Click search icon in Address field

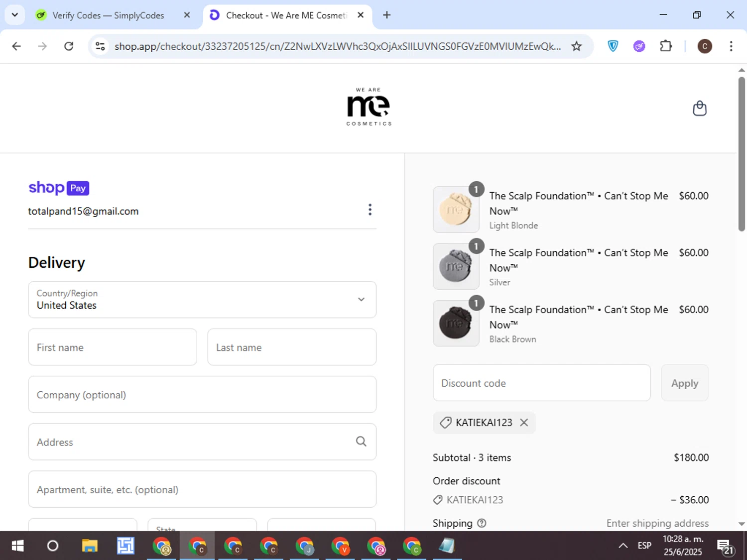(x=361, y=442)
